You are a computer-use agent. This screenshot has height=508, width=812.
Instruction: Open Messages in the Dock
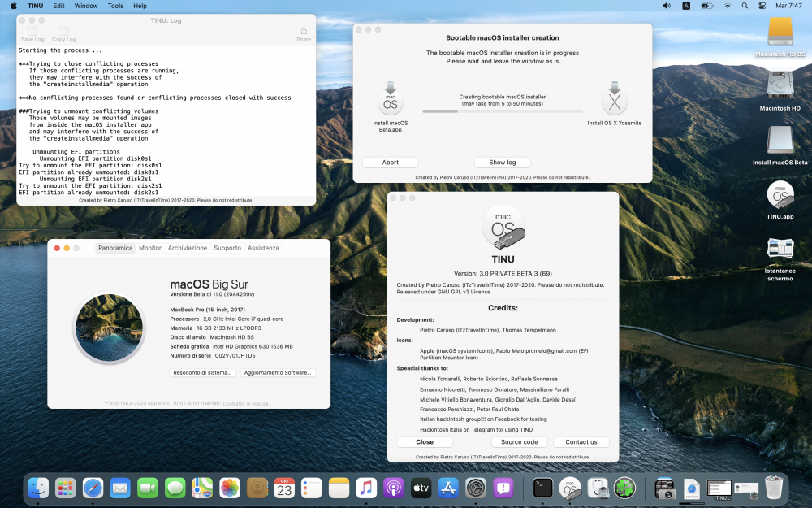click(x=175, y=488)
